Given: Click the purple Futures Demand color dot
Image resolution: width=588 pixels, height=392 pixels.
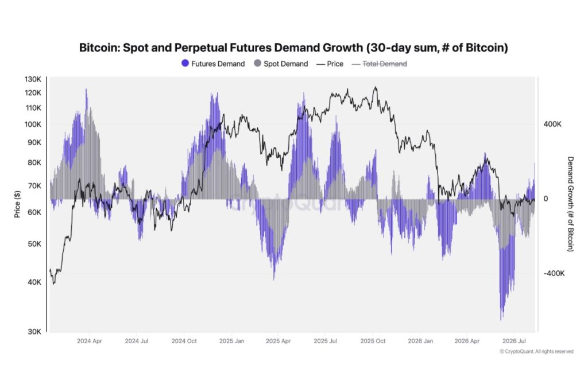Looking at the screenshot, I should pos(185,63).
